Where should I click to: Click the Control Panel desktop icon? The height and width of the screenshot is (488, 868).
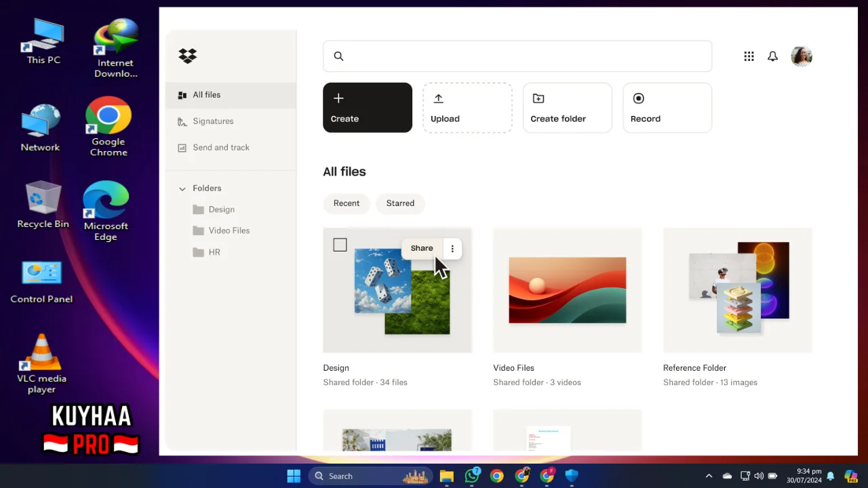[41, 281]
